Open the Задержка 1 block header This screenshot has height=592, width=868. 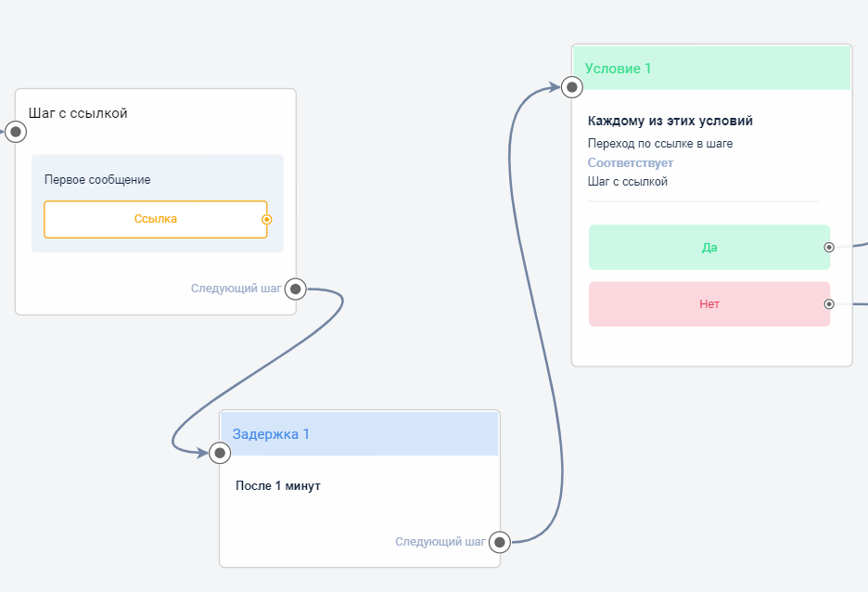pyautogui.click(x=359, y=434)
